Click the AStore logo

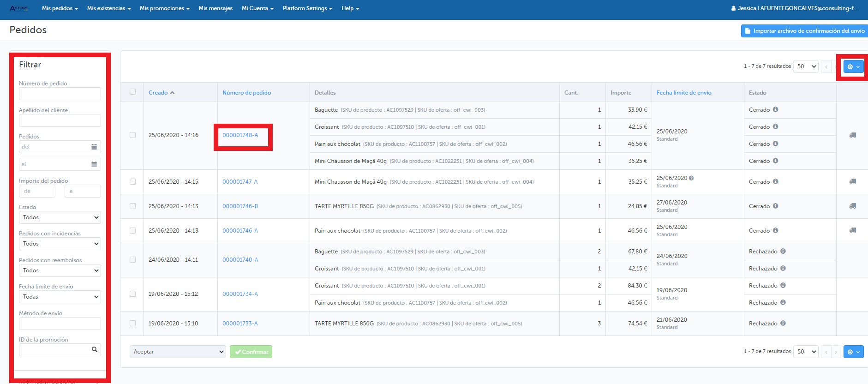tap(19, 8)
